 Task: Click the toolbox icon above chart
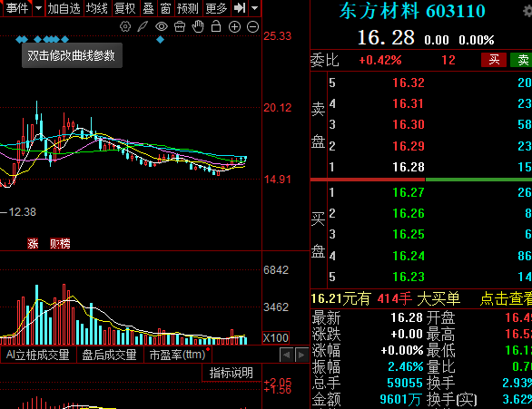pyautogui.click(x=180, y=26)
